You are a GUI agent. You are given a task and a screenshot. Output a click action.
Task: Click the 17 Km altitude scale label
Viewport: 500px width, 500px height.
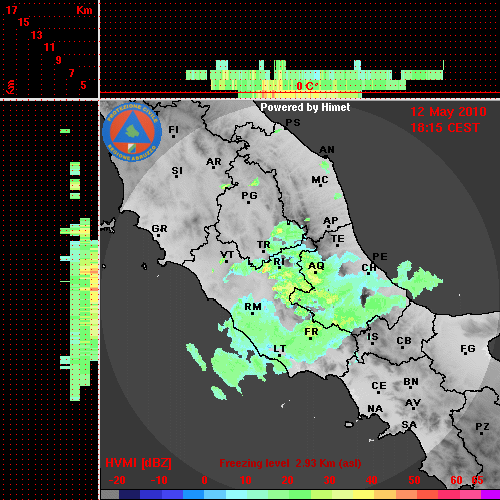12,10
